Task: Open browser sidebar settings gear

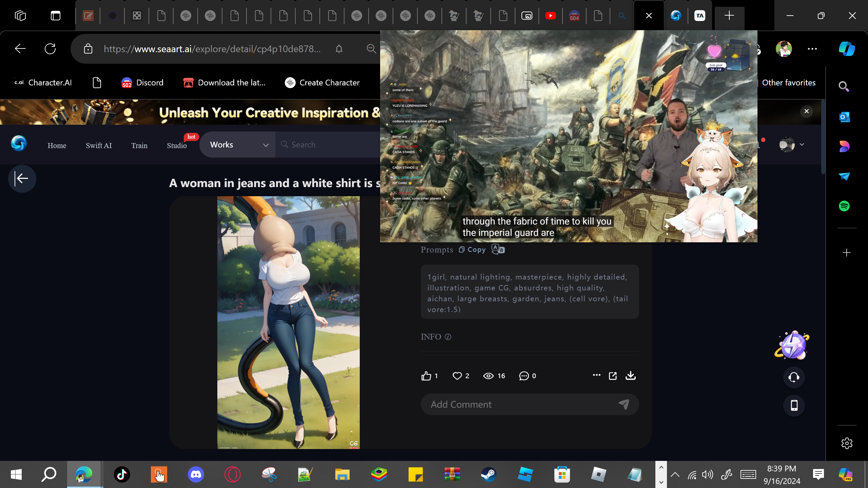Action: coord(847,443)
